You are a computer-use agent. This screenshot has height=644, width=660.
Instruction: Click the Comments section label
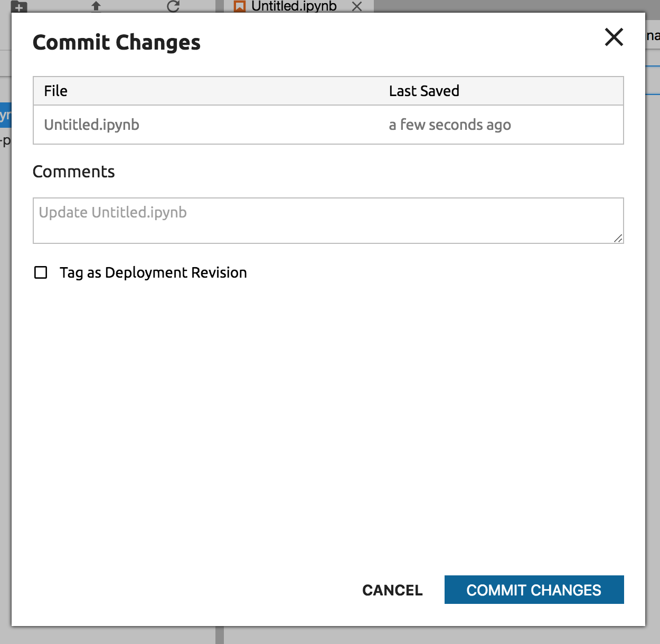(74, 172)
